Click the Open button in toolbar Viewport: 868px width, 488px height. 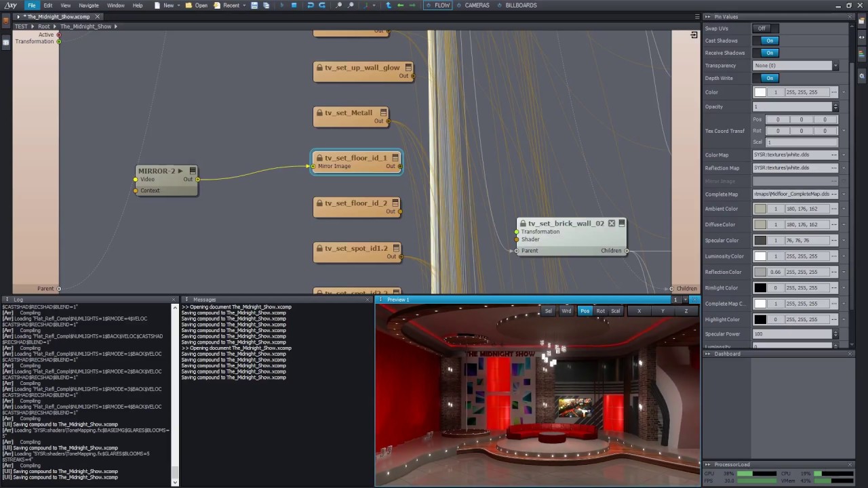[197, 5]
